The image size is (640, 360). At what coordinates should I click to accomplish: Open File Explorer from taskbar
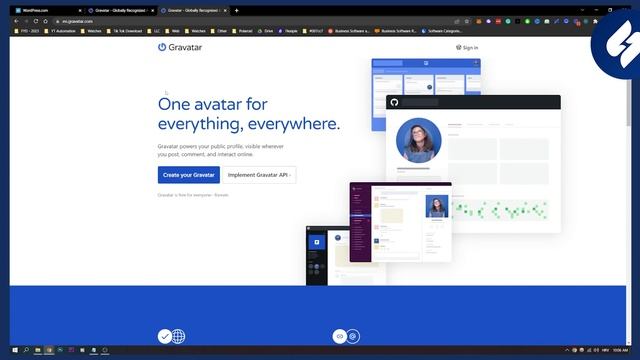38,350
